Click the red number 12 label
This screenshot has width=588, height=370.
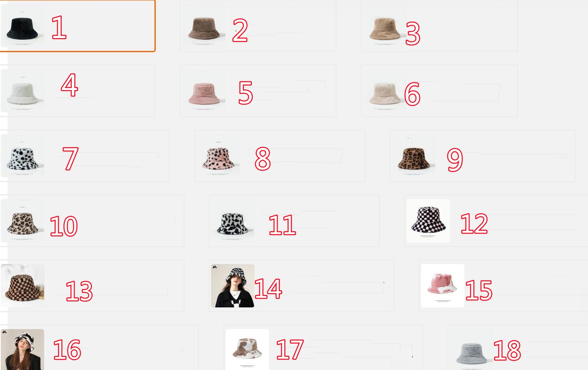tap(474, 224)
